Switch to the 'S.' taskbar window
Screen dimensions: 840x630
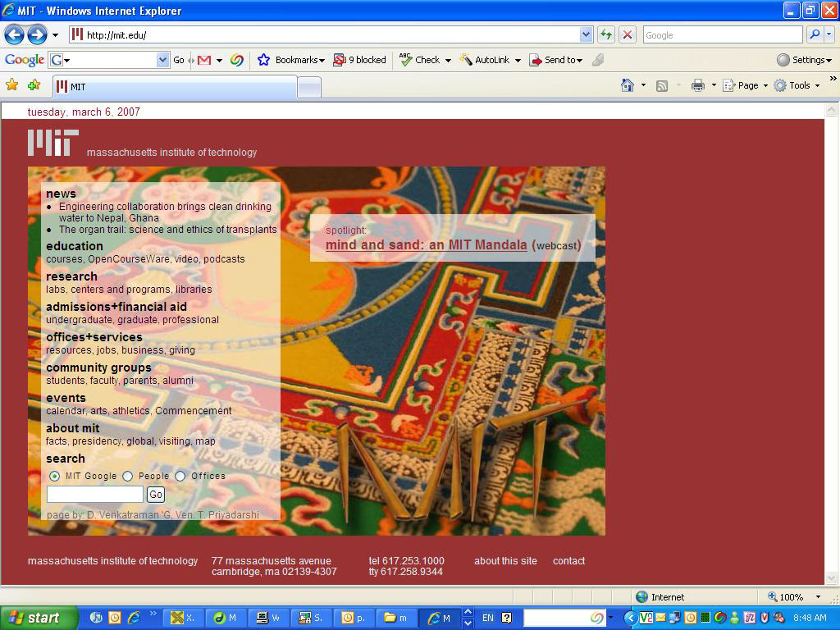[311, 618]
